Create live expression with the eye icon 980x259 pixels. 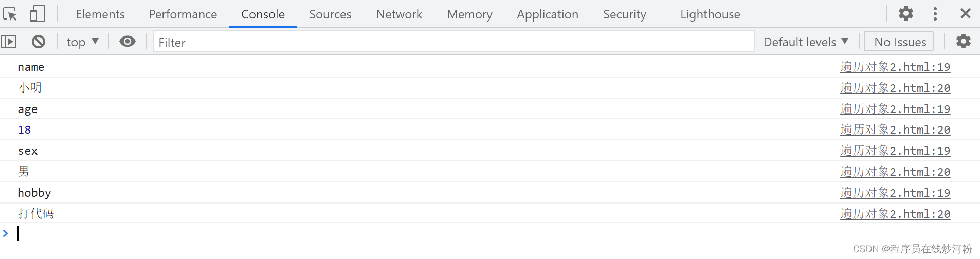[128, 42]
